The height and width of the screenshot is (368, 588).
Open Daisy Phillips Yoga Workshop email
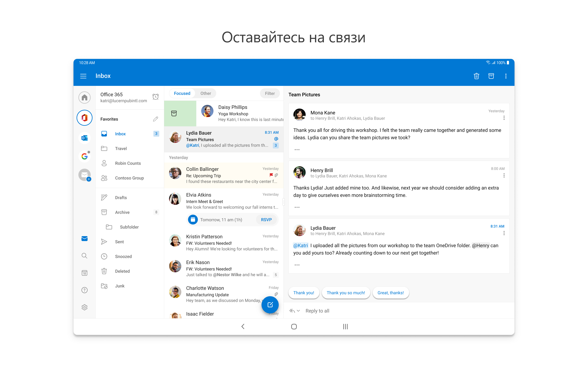[240, 113]
